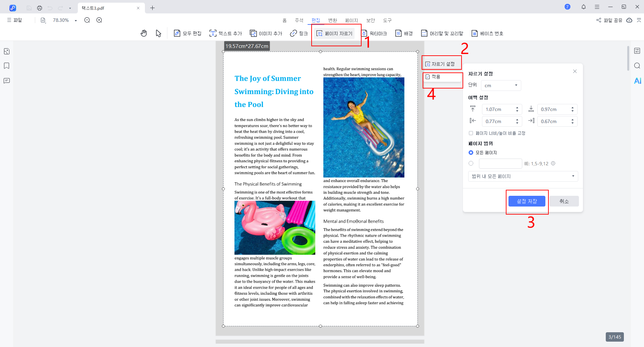
Task: Click the notification bell icon
Action: 584,7
